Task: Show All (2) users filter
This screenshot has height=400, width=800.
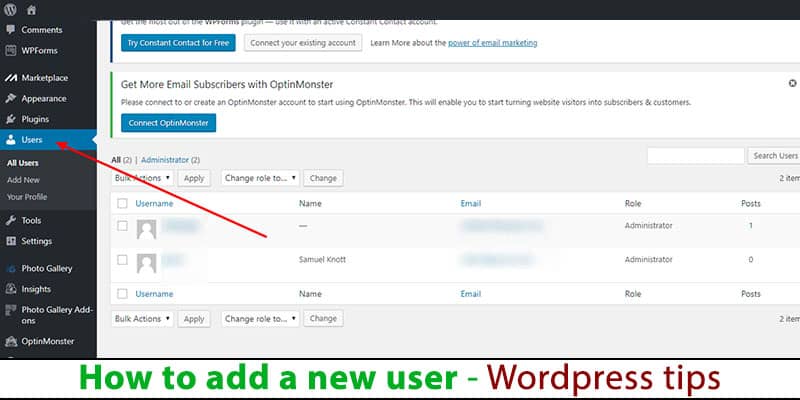Action: click(x=121, y=160)
